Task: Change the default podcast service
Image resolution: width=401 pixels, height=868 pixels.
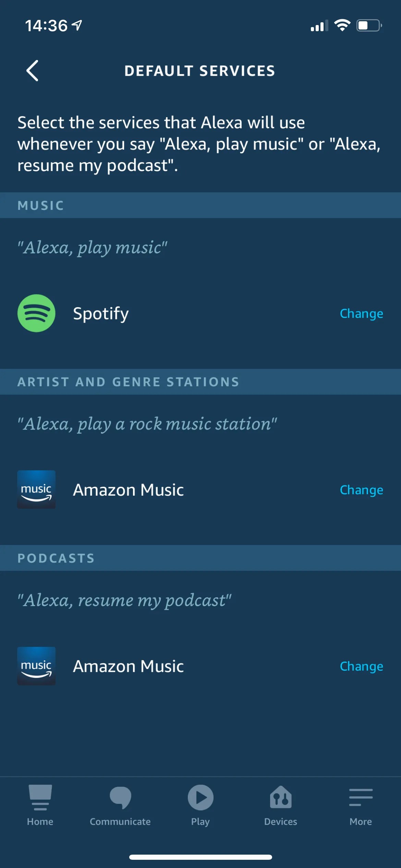Action: 361,666
